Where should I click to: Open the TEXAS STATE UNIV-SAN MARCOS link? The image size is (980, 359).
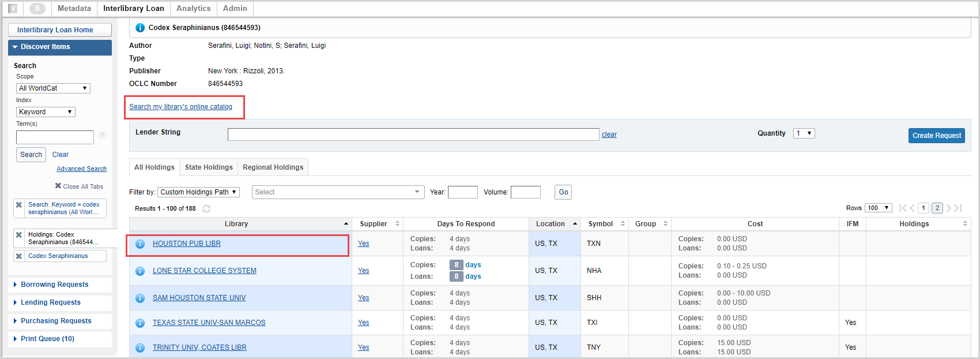[x=209, y=323]
